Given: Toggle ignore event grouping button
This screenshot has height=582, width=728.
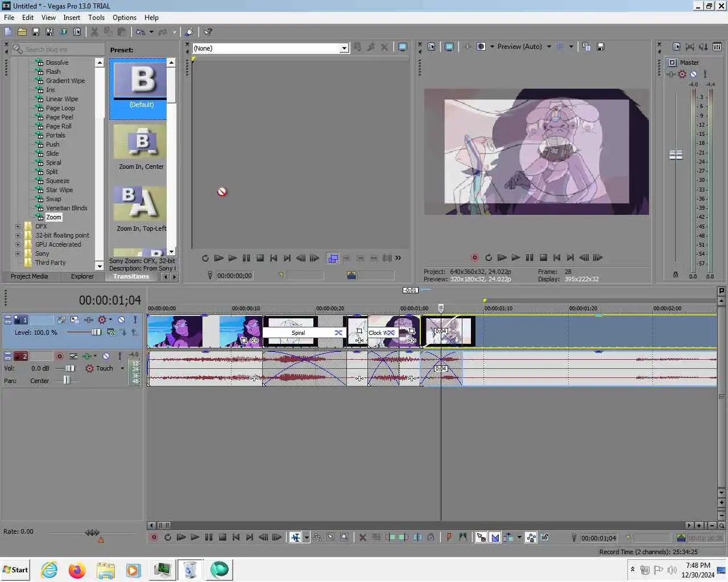Looking at the screenshot, I should 545,537.
